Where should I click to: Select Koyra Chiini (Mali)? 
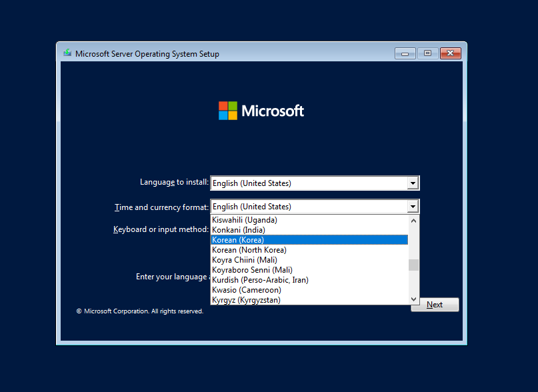coord(309,260)
